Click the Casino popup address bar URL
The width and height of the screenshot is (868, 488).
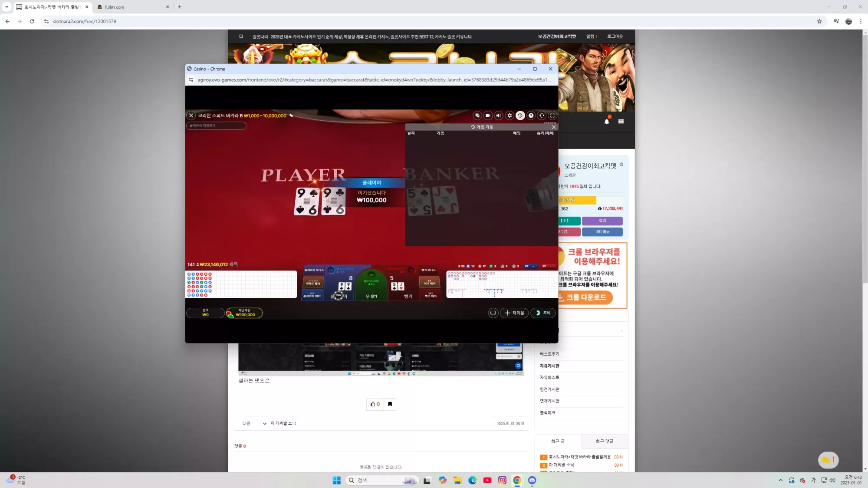(x=374, y=80)
